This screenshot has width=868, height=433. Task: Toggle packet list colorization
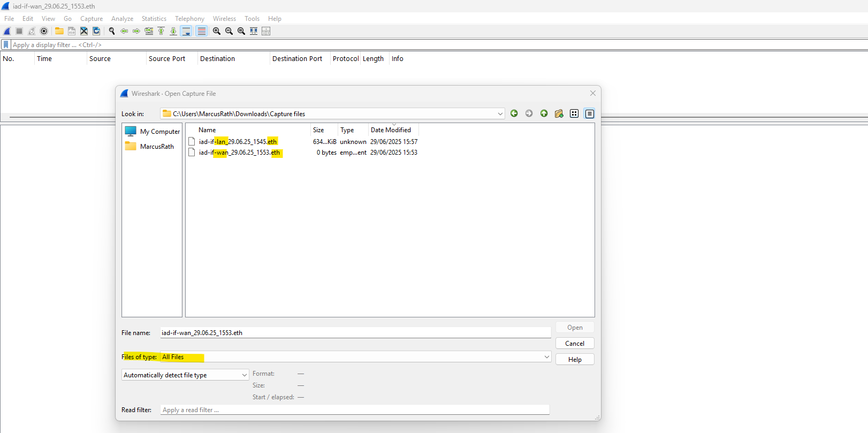201,31
